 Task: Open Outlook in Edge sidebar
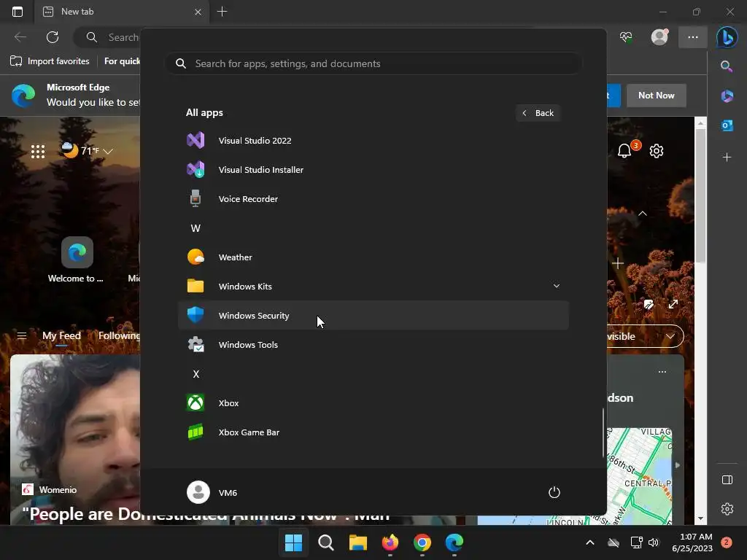(x=727, y=125)
